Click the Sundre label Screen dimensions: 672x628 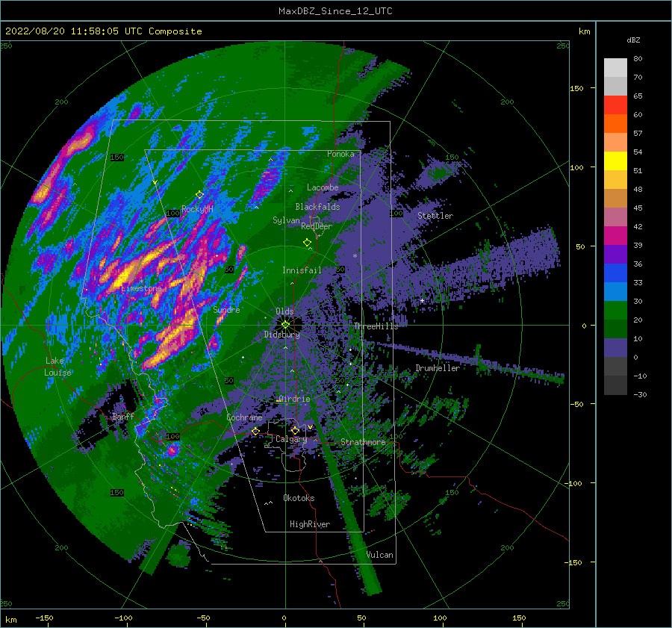pyautogui.click(x=226, y=309)
